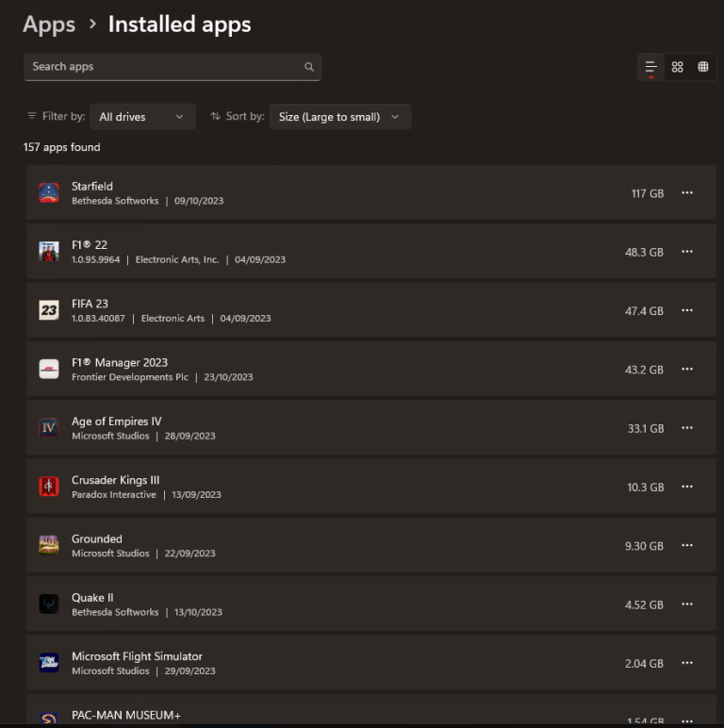
Task: Click the Paradox Interactive publisher text
Action: (x=114, y=494)
